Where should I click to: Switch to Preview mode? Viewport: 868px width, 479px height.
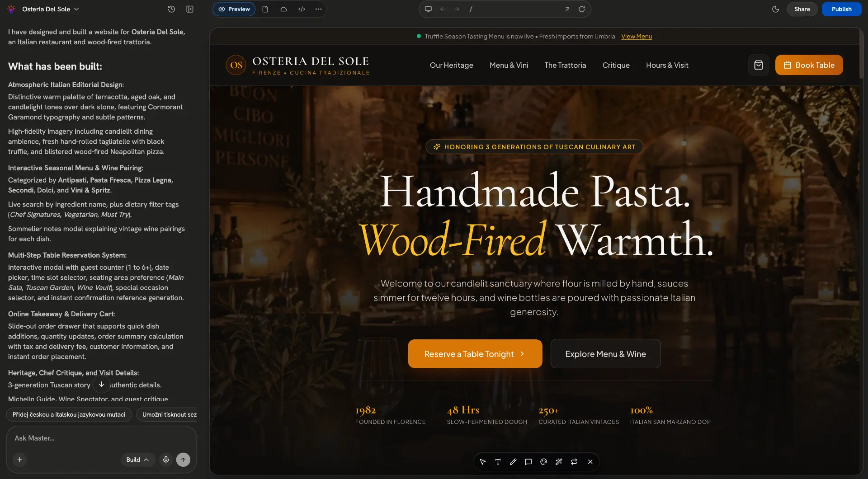coord(234,9)
